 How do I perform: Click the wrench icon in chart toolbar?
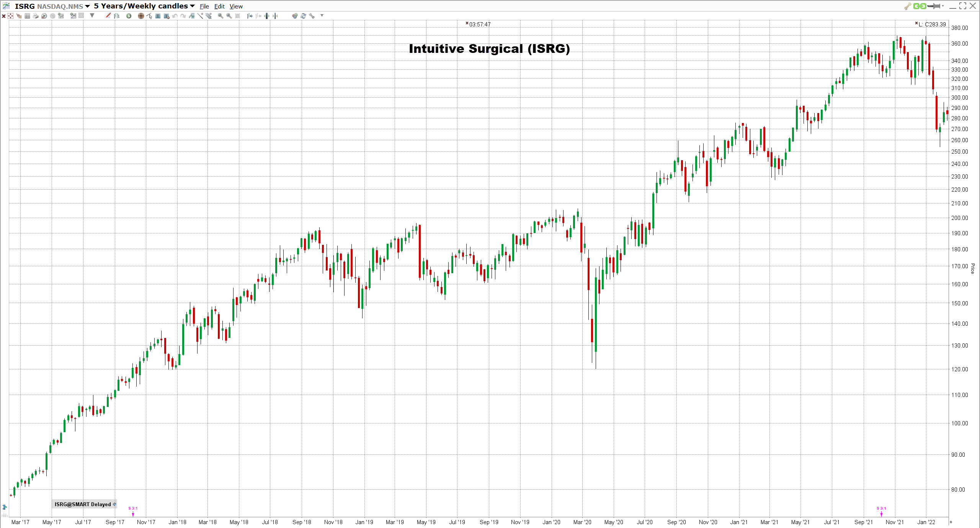pyautogui.click(x=312, y=16)
